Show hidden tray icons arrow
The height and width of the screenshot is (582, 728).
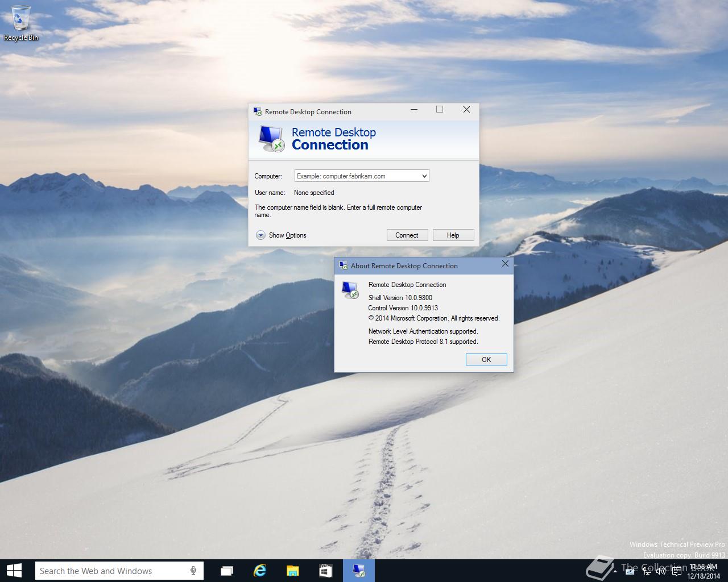click(x=615, y=571)
